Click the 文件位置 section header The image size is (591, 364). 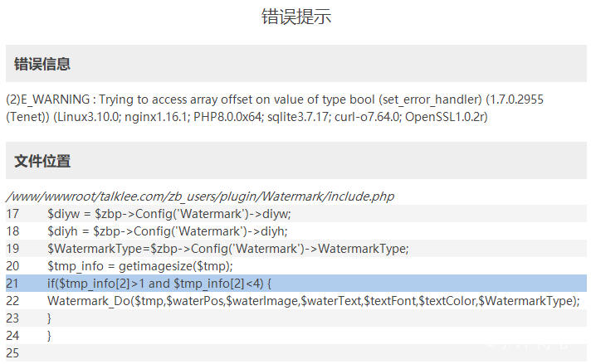pyautogui.click(x=42, y=161)
